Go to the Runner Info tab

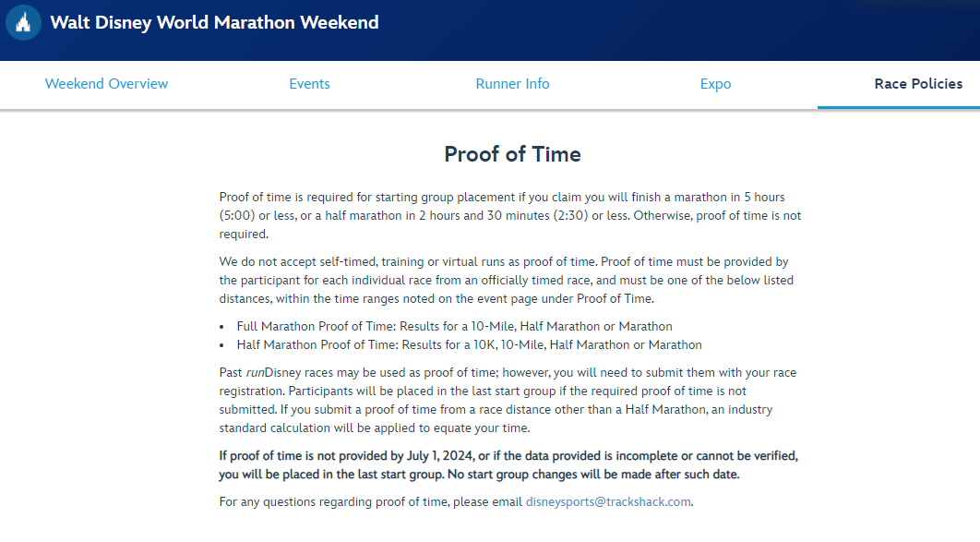[x=512, y=84]
